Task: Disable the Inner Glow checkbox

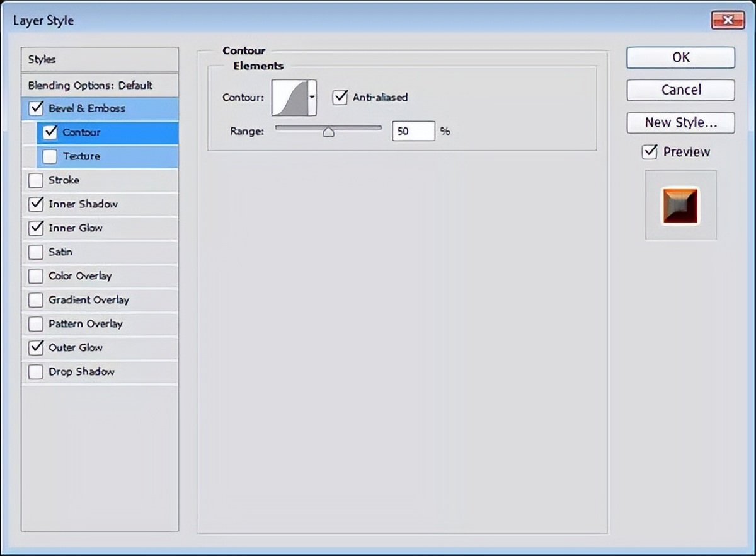Action: click(36, 228)
